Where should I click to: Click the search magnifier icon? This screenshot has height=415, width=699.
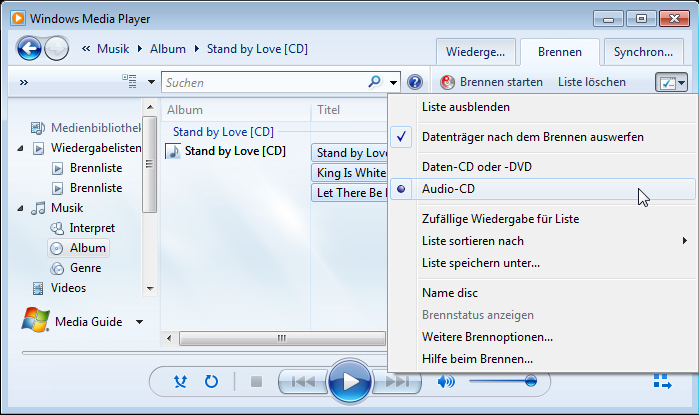pos(374,82)
